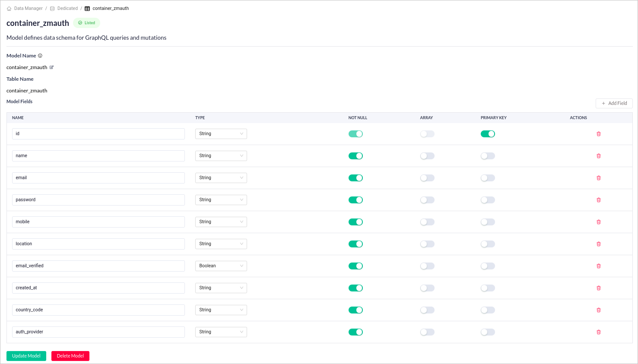
Task: Remove the auth_provider field via trash icon
Action: point(598,332)
